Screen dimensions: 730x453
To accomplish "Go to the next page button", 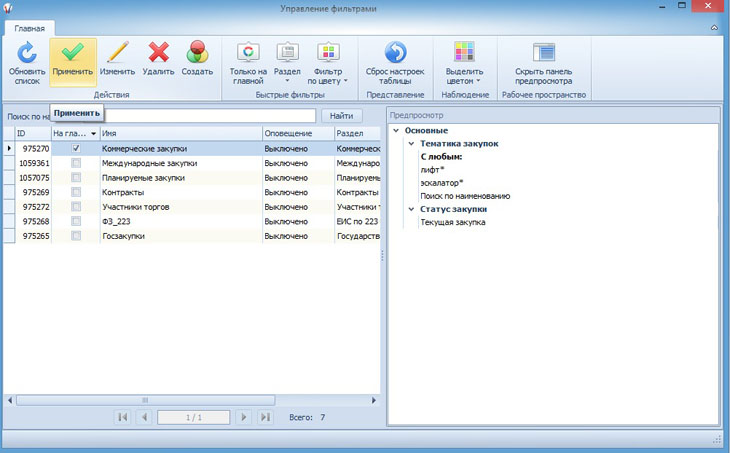I will tap(243, 416).
